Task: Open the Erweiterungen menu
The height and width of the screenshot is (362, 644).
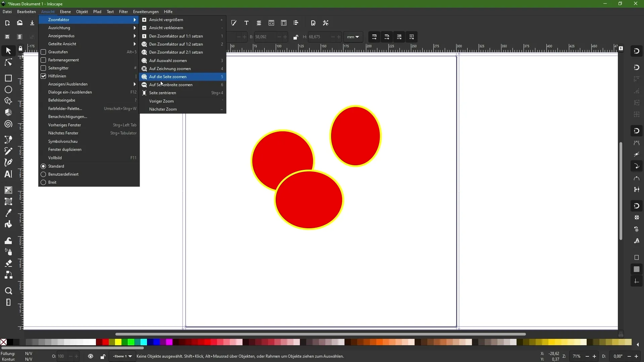Action: coord(146,12)
